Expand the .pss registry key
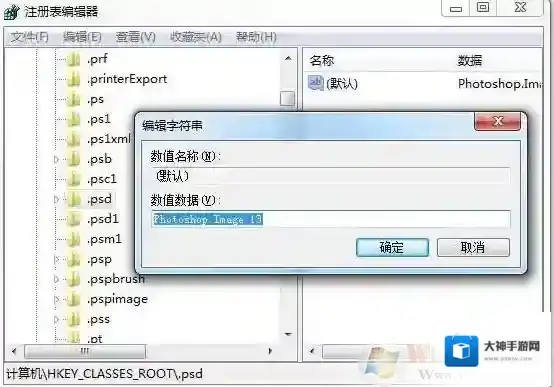The width and height of the screenshot is (554, 387). click(56, 319)
